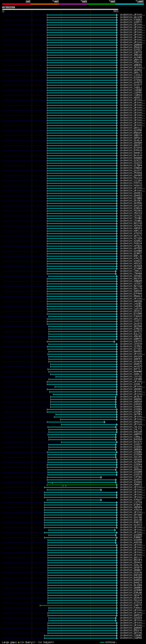
Task: Select hit UniRef100_Q148J4
Action: [x=131, y=140]
